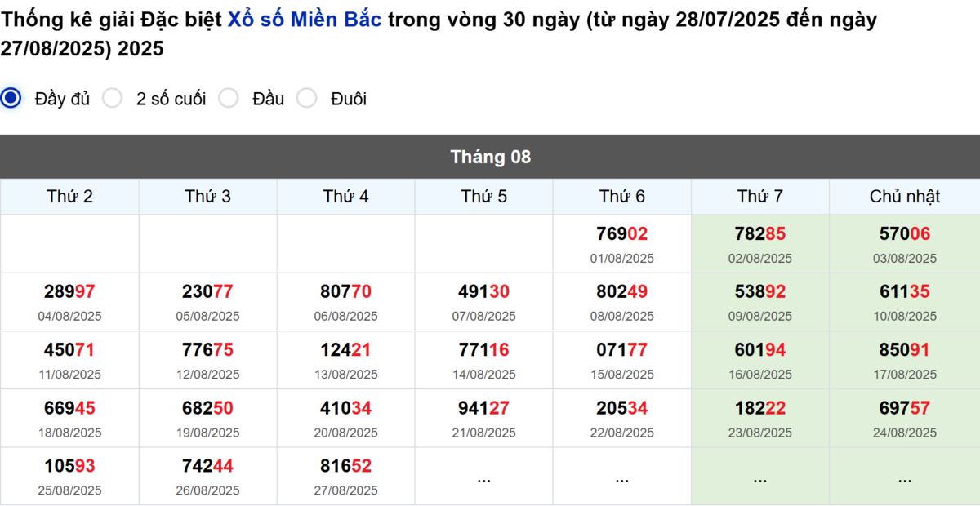
Task: Click result 76902 for 01/08/2025
Action: 621,234
